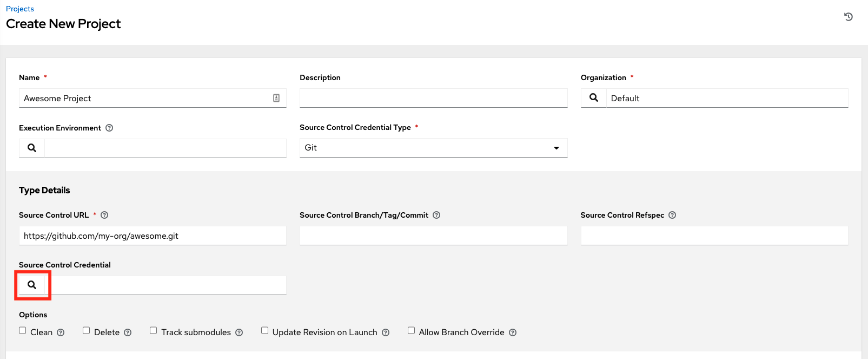Image resolution: width=868 pixels, height=359 pixels.
Task: Go to Projects breadcrumb link
Action: (20, 9)
